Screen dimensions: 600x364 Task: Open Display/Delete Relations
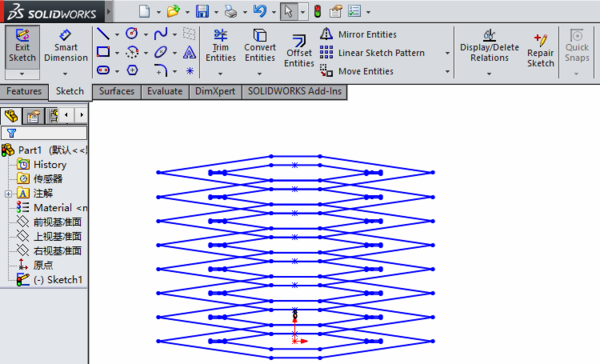489,46
